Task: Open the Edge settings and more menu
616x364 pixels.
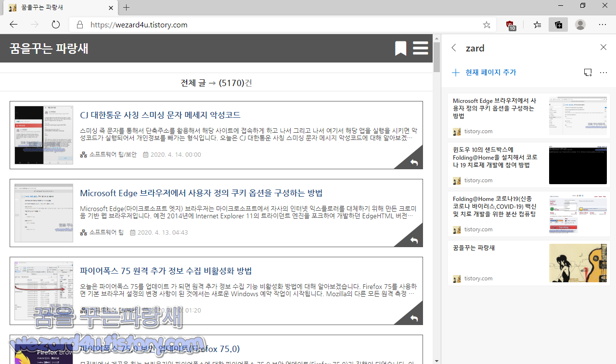Action: (603, 25)
